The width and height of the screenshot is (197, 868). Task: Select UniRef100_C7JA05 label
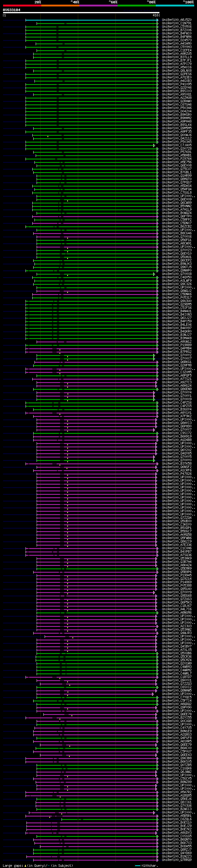[177, 145]
